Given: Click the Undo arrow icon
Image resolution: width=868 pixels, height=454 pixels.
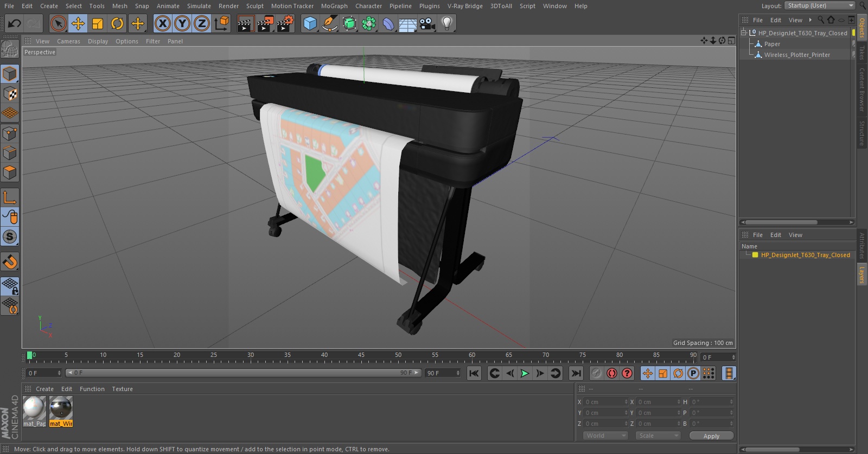Looking at the screenshot, I should tap(15, 23).
